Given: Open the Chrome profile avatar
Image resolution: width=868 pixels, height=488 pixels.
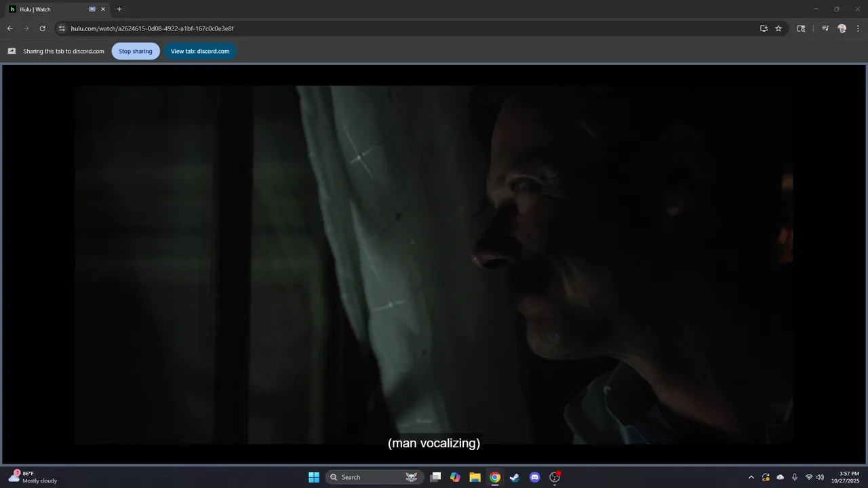Looking at the screenshot, I should (842, 28).
